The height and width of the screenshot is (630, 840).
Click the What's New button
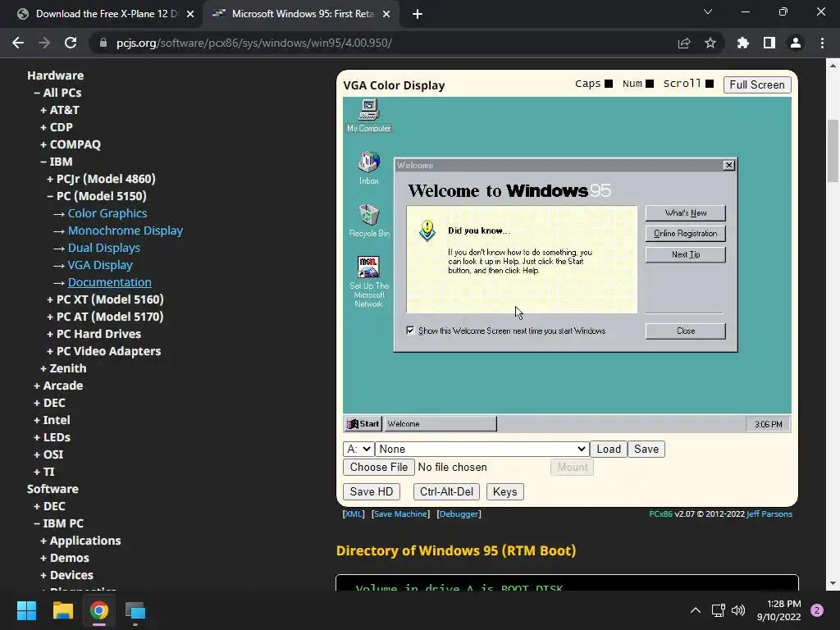tap(685, 212)
